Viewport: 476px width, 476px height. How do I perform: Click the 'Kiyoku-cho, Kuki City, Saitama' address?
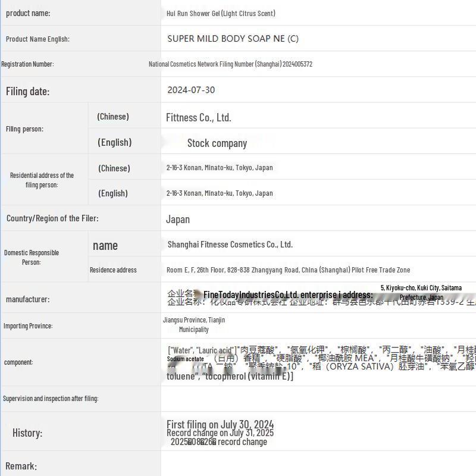(x=421, y=288)
